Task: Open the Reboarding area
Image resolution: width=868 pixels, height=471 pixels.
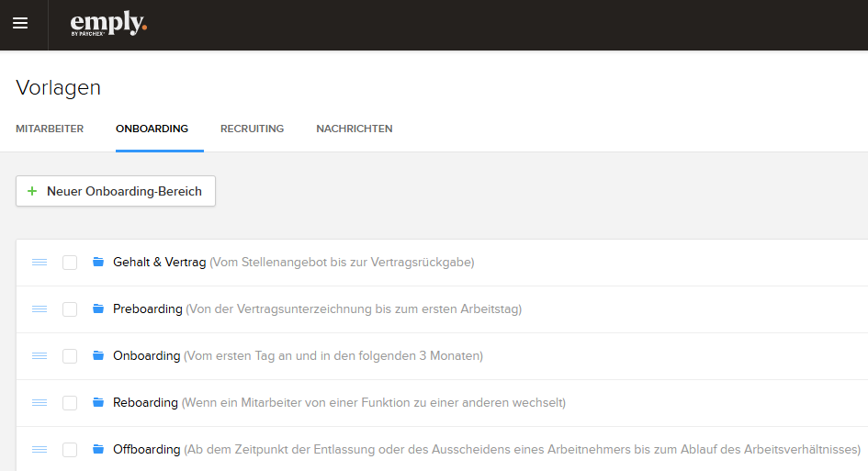Action: [x=145, y=402]
